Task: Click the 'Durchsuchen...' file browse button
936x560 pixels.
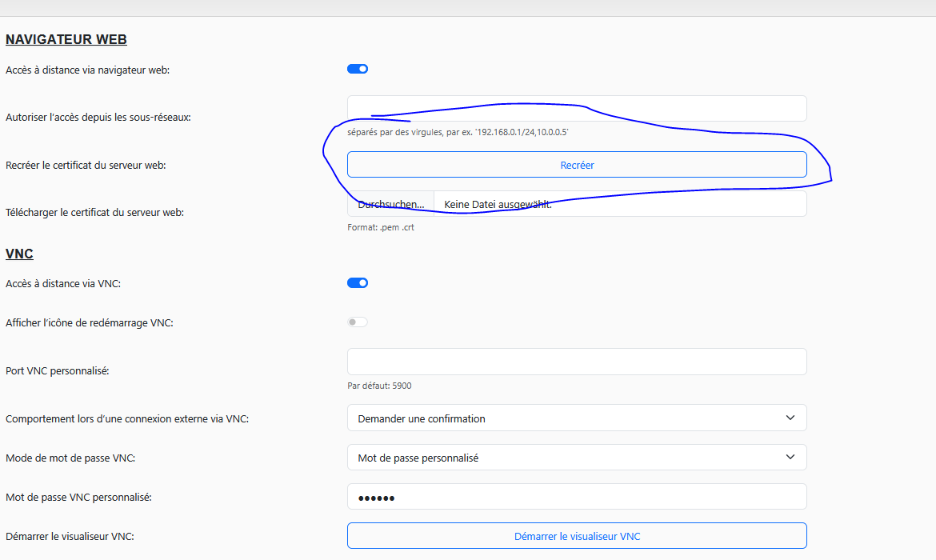Action: (390, 205)
